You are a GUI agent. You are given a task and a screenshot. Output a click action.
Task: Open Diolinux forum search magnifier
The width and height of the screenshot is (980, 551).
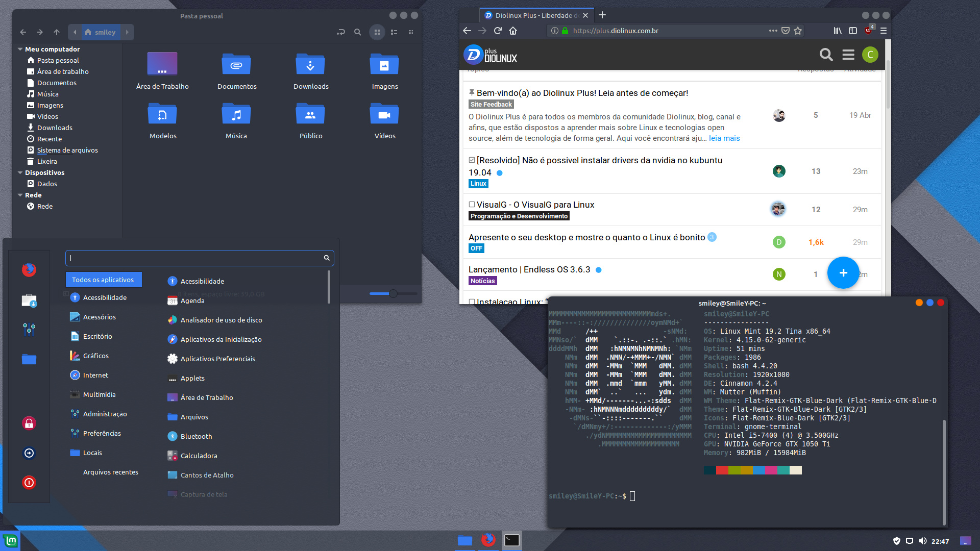click(826, 55)
